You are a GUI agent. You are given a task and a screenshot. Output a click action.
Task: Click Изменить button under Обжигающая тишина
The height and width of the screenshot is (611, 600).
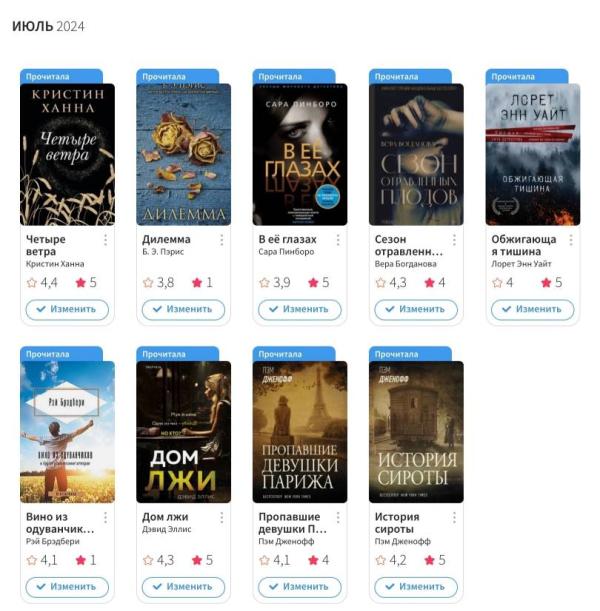coord(533,309)
